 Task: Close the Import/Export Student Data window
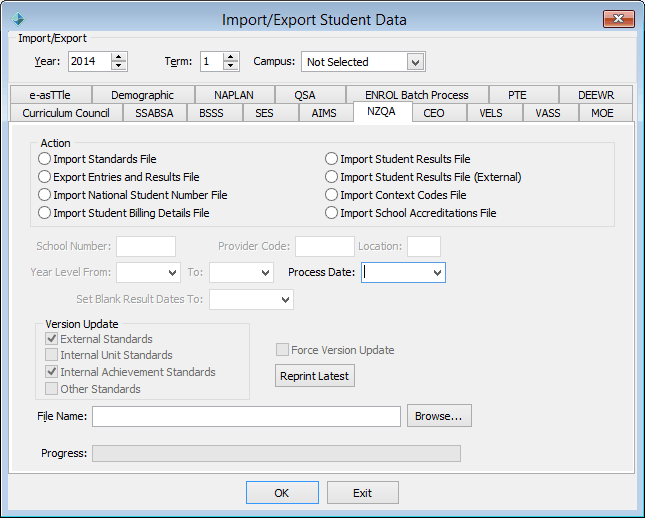click(x=618, y=19)
